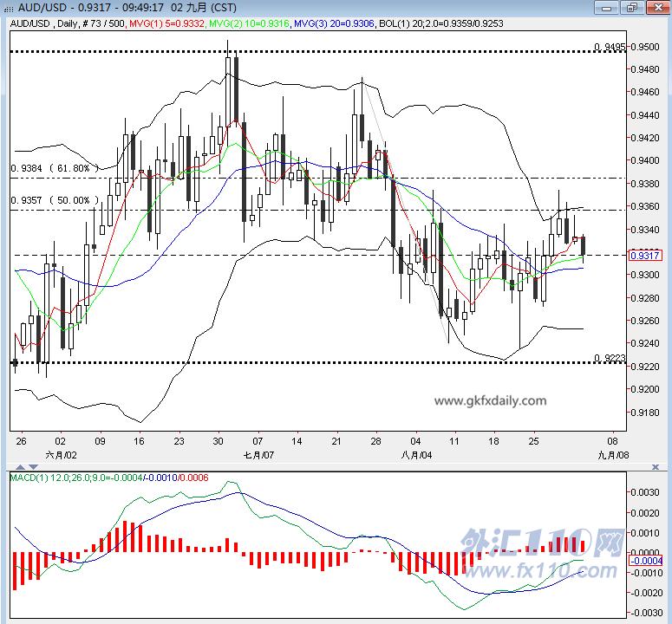Select the 0.9384 (61.80%) Fibonacci level label
The height and width of the screenshot is (624, 672).
(55, 168)
